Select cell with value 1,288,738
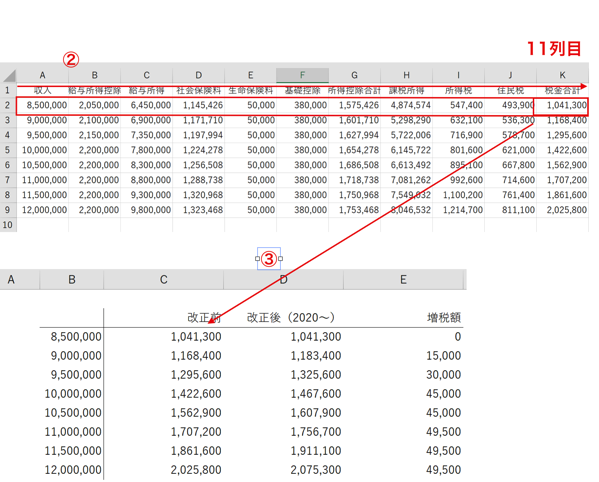Image resolution: width=599 pixels, height=482 pixels. [198, 180]
